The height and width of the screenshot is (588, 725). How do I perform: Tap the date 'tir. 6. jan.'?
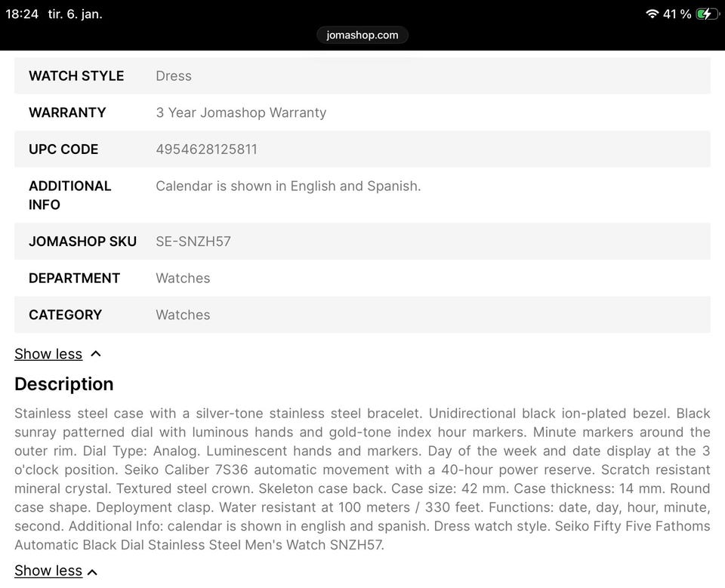(x=75, y=14)
